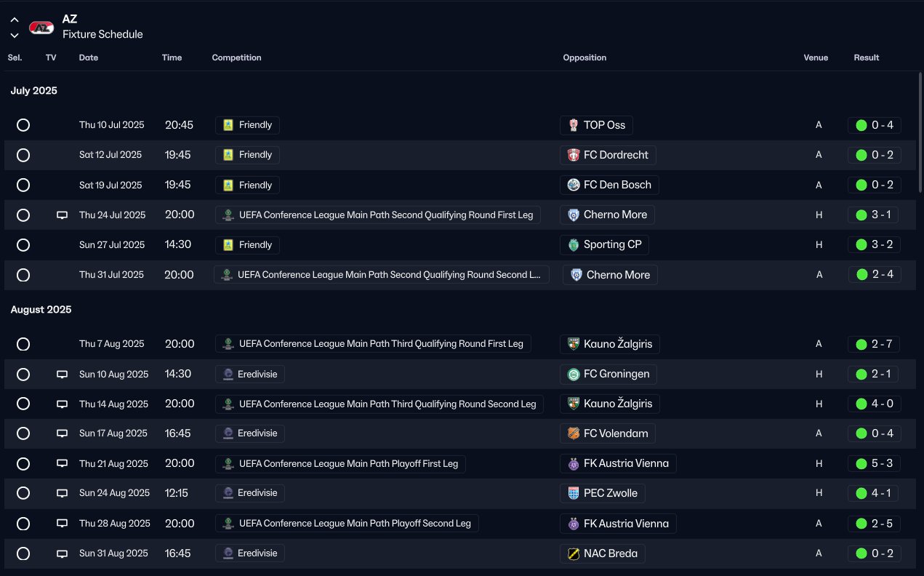Click TV icon for 24 Jul Cherno More match

click(x=63, y=215)
